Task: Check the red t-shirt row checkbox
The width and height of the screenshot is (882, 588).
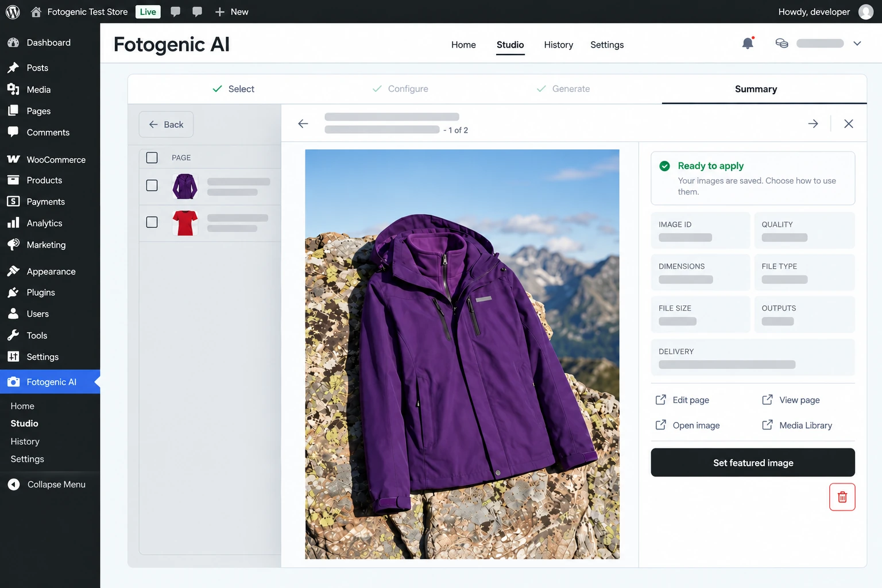Action: click(152, 222)
